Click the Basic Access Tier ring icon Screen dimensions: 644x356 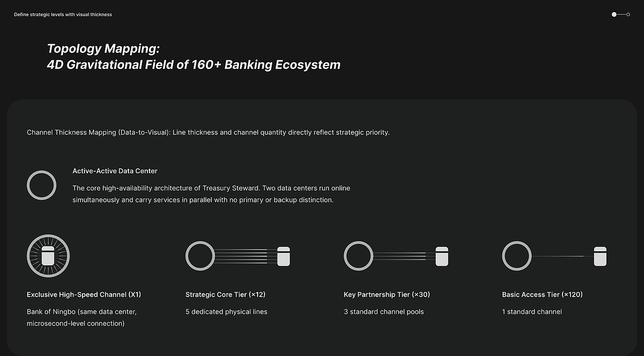coord(517,256)
